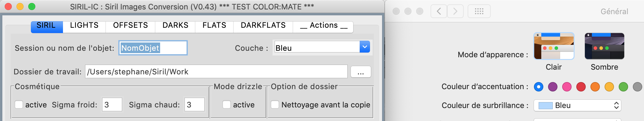
Task: Open the Couche dropdown
Action: 365,47
